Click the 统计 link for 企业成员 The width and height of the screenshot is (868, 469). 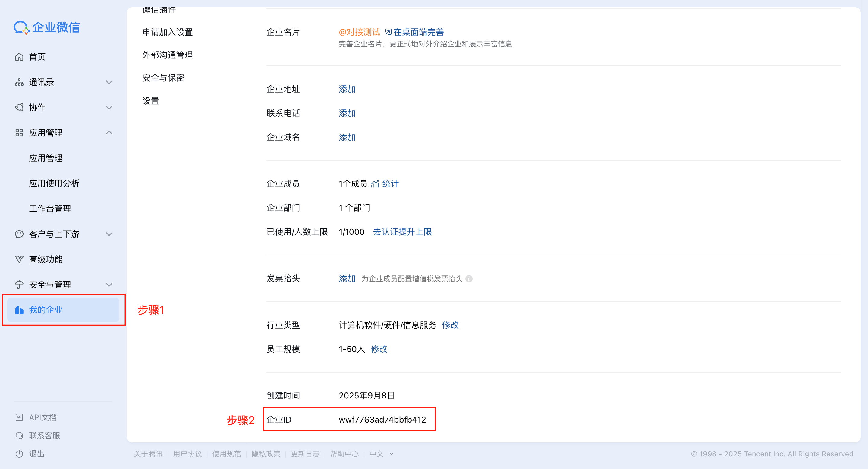(x=390, y=184)
